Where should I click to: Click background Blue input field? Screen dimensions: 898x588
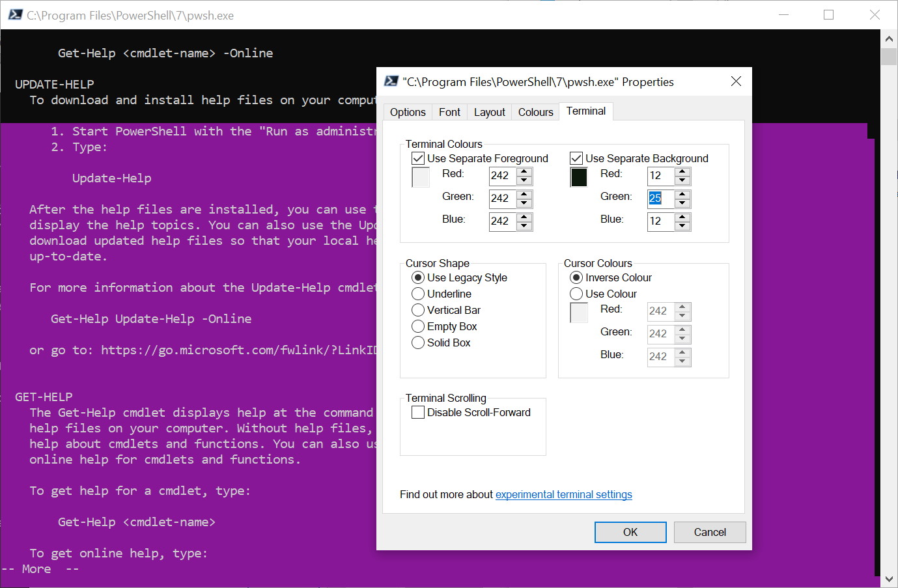point(661,221)
